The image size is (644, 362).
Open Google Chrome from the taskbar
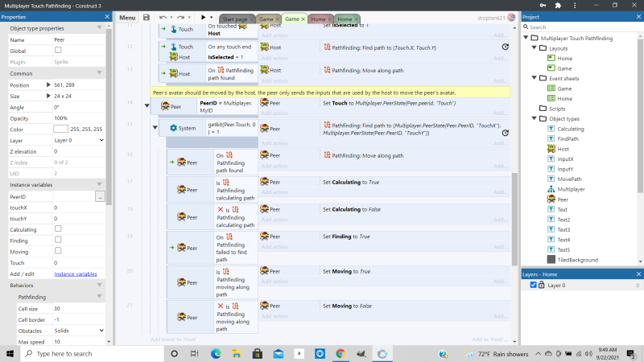[340, 353]
